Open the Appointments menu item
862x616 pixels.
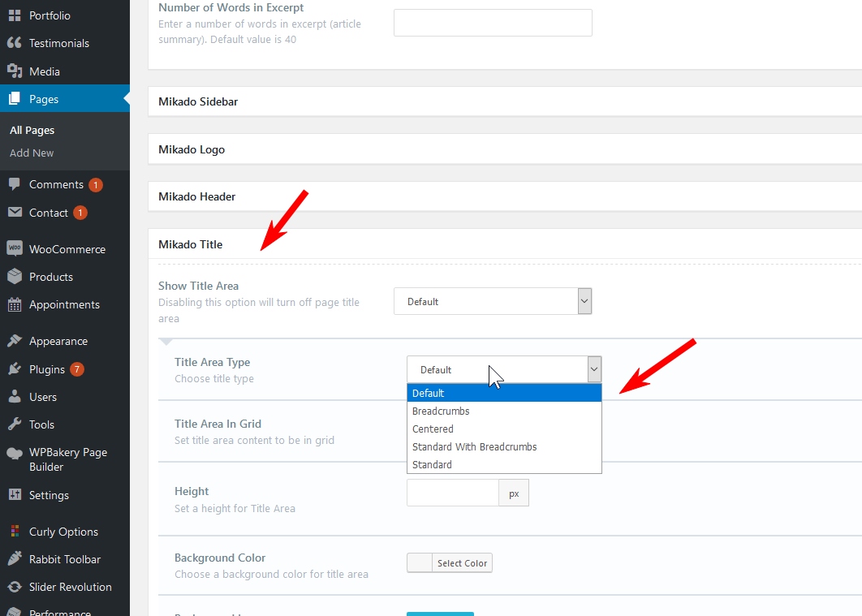click(65, 304)
